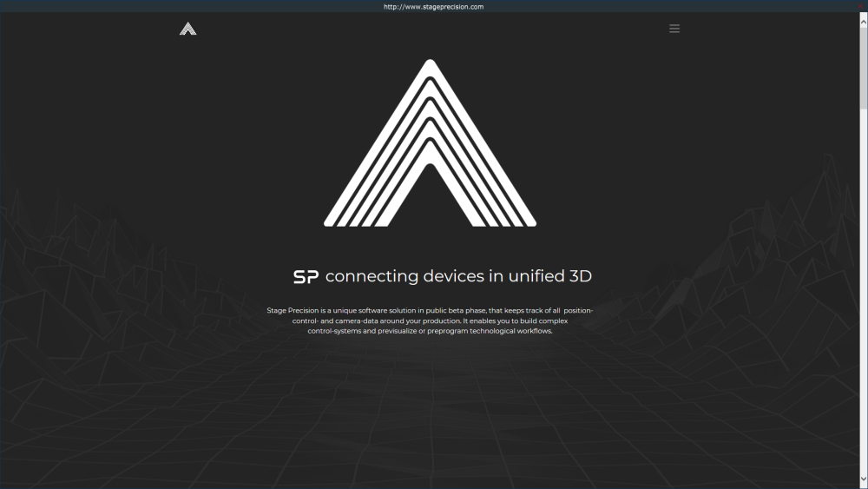Open the hamburger navigation menu
Screen dimensions: 868x489
click(x=674, y=29)
